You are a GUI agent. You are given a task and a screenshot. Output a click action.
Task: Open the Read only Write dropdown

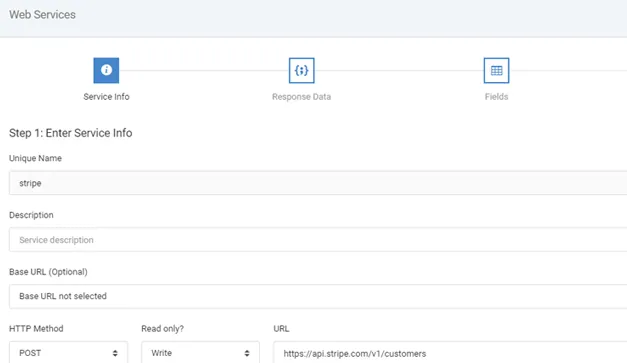pos(200,352)
